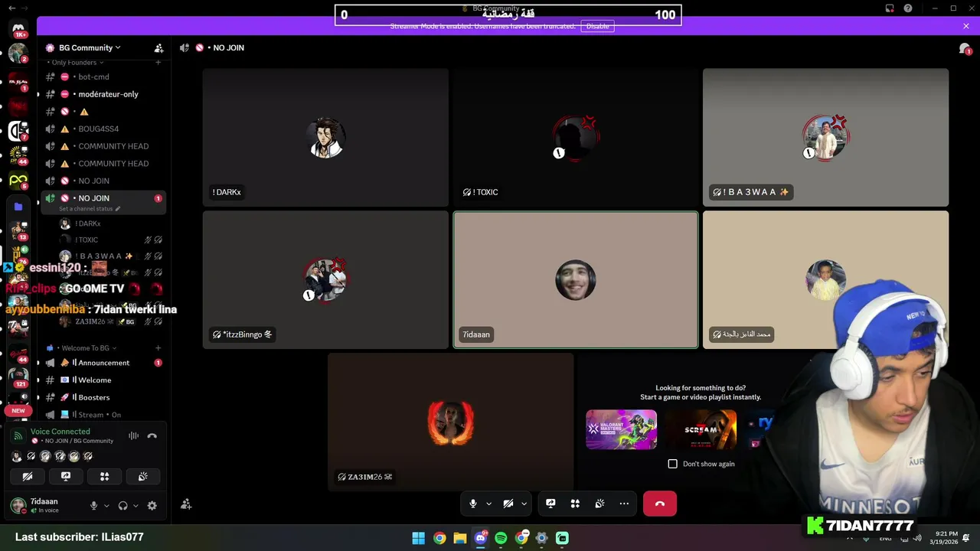
Task: Open the BG Community server dropdown
Action: click(90, 47)
